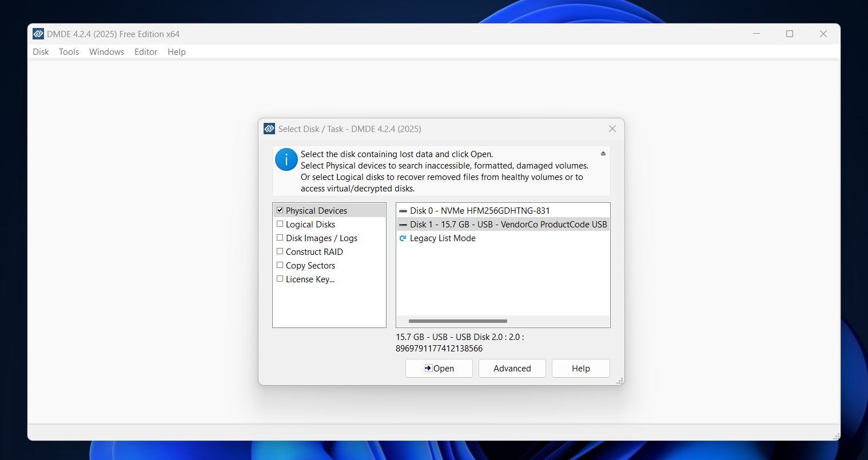Open the Help menu
868x460 pixels.
point(177,52)
